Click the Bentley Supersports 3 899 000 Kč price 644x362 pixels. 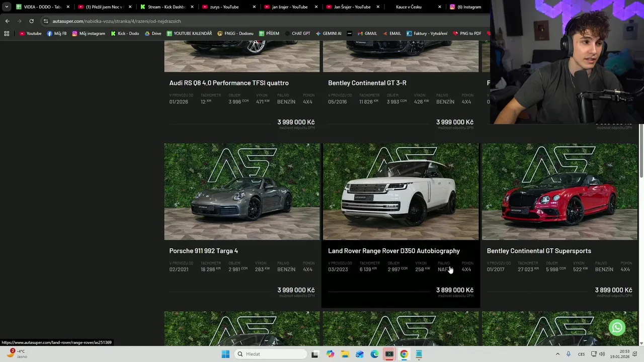(614, 290)
